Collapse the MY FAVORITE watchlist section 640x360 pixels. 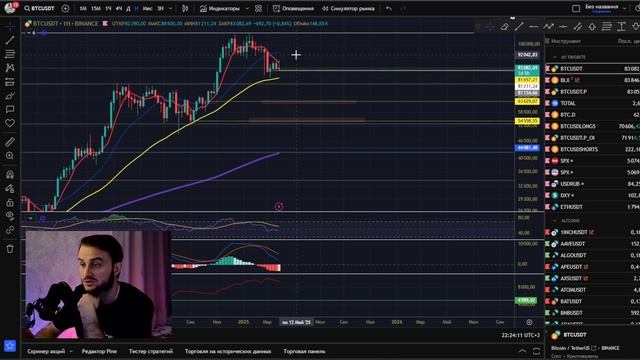coord(555,57)
